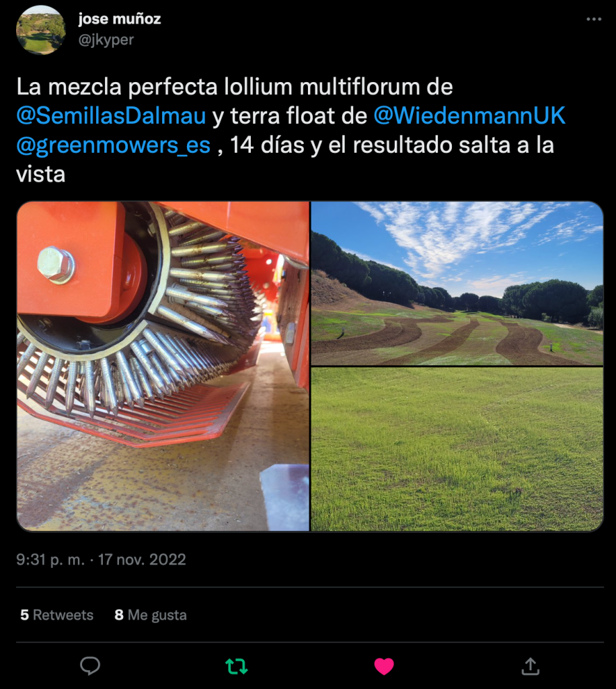Click the @jkyper handle

point(106,40)
